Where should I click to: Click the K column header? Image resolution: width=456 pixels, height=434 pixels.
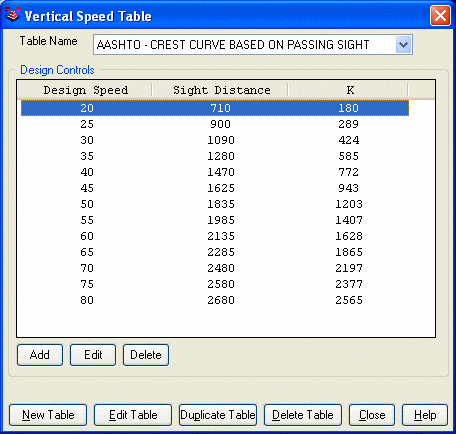(x=349, y=90)
